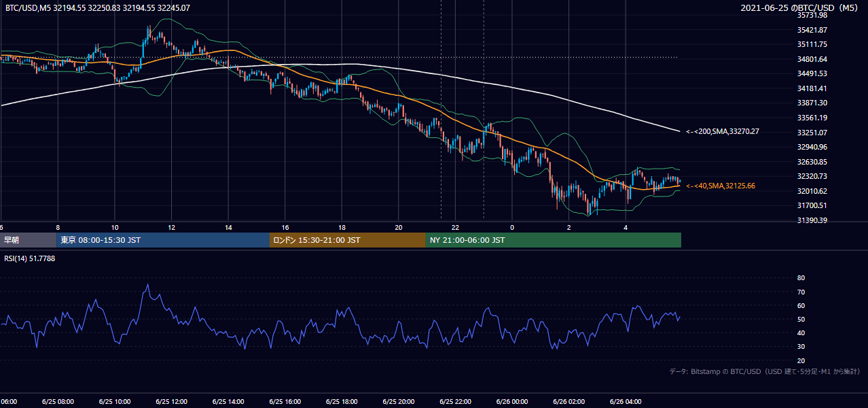Click RSI scale value 40

click(x=801, y=333)
